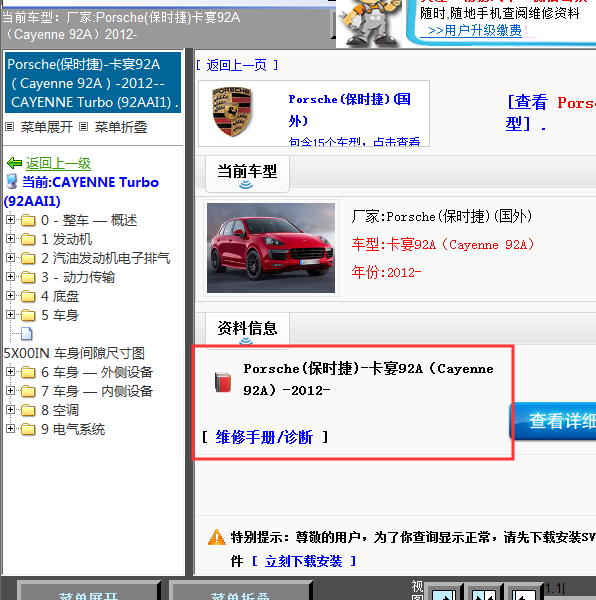
Task: Open the 用户升级缴费 link
Action: [x=475, y=30]
